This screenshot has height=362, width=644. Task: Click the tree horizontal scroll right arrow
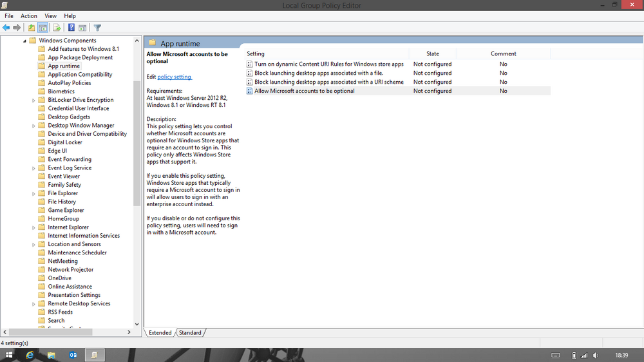pos(129,332)
